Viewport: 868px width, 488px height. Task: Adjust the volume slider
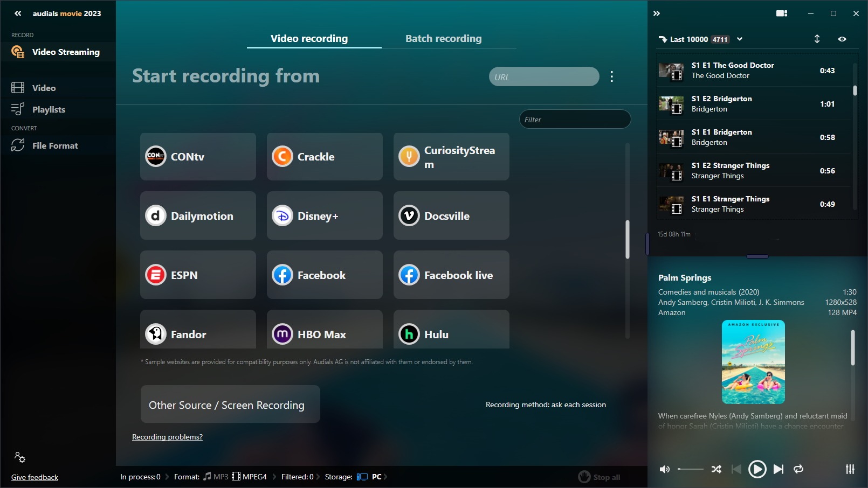[x=690, y=469]
